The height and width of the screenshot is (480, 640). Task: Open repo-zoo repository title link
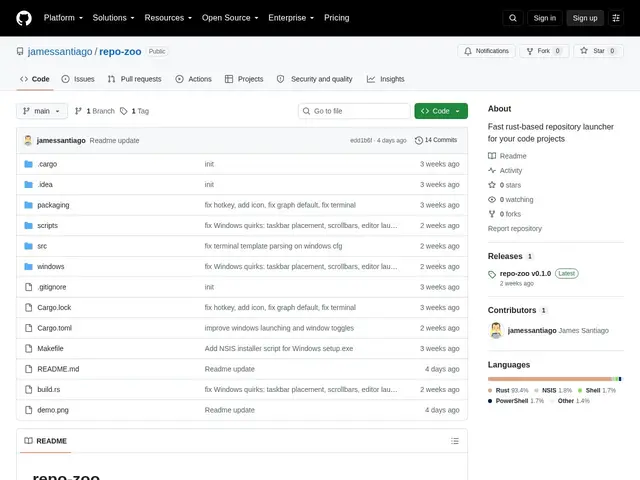(120, 52)
